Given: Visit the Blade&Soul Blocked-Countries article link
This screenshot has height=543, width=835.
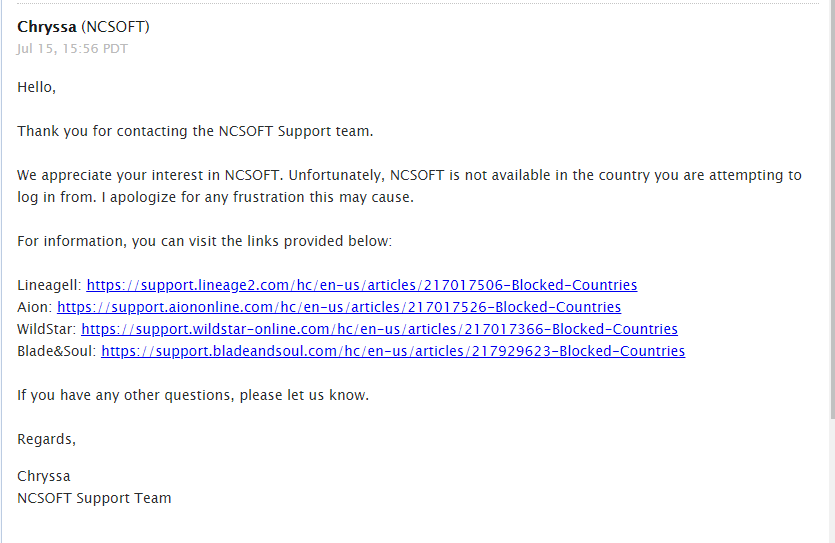Looking at the screenshot, I should pos(393,351).
